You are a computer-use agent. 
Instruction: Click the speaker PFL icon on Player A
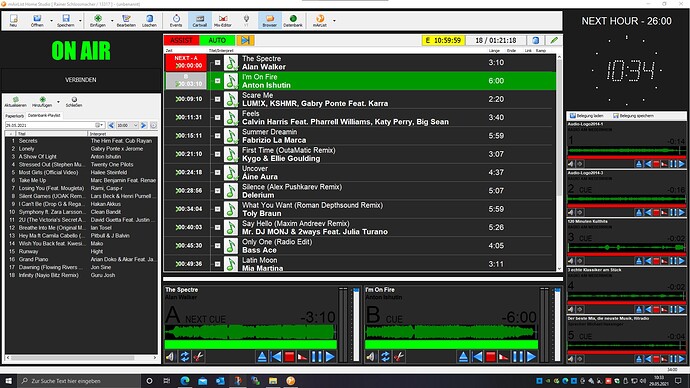pos(170,357)
